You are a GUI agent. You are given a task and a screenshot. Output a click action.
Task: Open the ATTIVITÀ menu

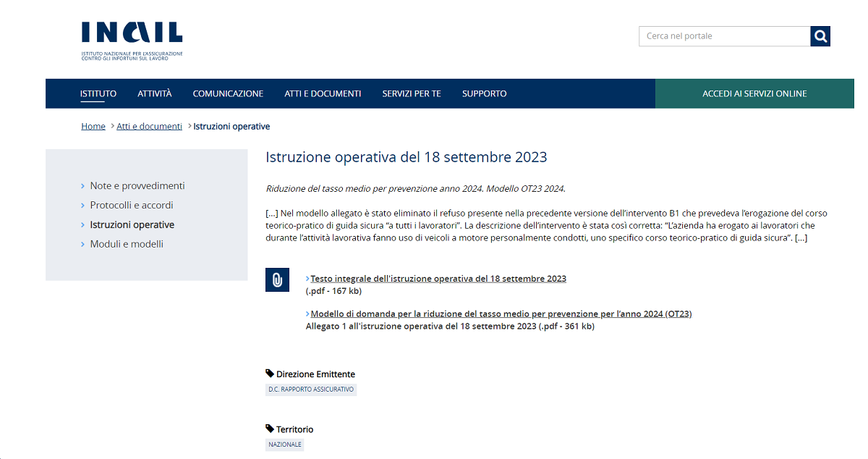(153, 93)
